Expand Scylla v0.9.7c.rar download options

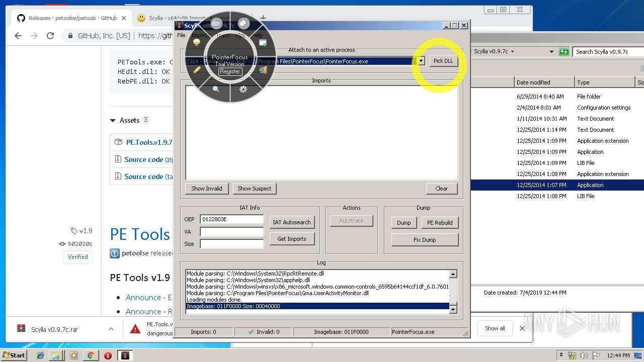(111, 329)
